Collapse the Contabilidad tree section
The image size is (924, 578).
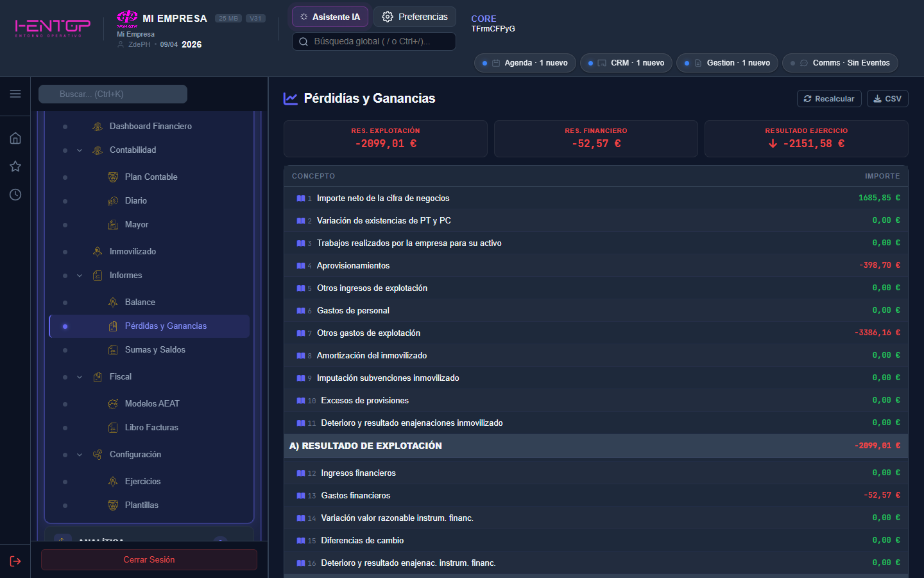(80, 150)
